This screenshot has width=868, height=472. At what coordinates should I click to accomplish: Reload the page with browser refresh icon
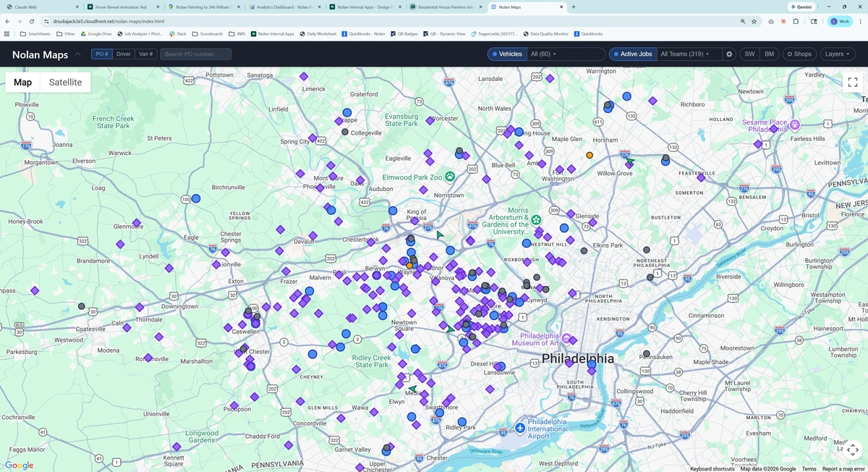click(32, 22)
